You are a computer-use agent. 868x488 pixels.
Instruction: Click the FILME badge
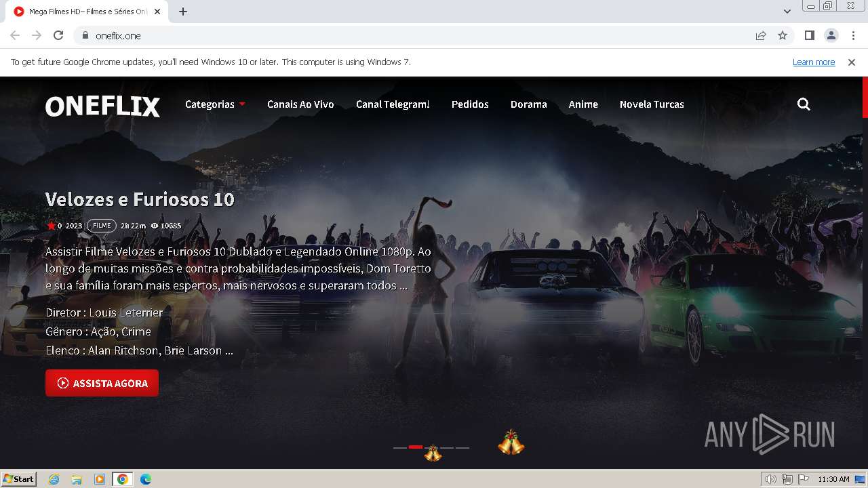pyautogui.click(x=102, y=226)
